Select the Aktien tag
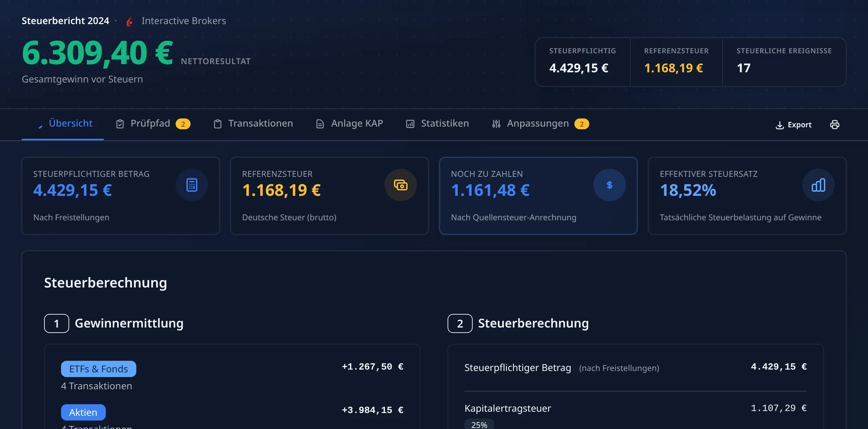This screenshot has height=429, width=868. (83, 412)
